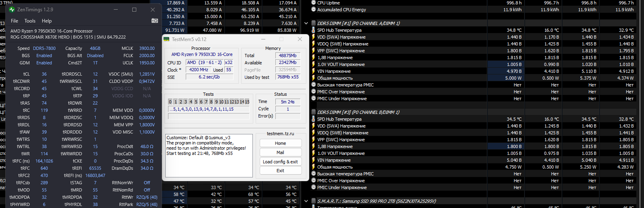Select the thermometer icon of DIMM #1 SPD Hub

tap(314, 30)
